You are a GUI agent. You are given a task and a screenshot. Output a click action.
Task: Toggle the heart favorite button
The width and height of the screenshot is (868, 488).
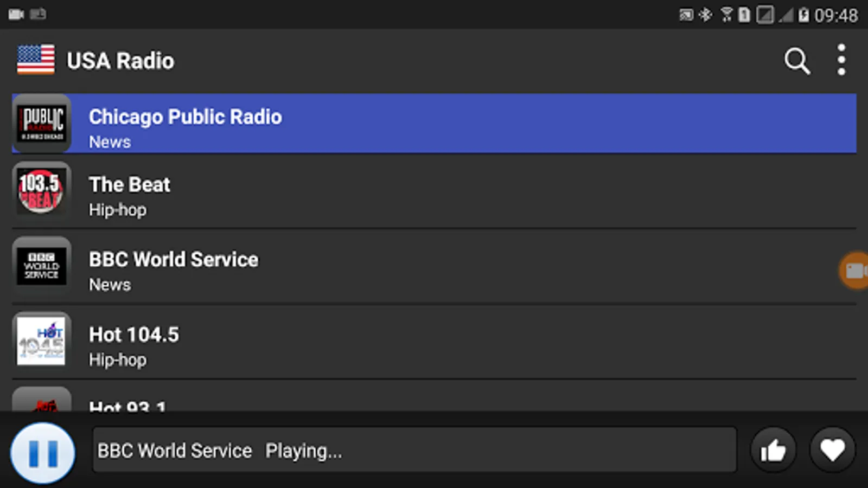(x=832, y=450)
